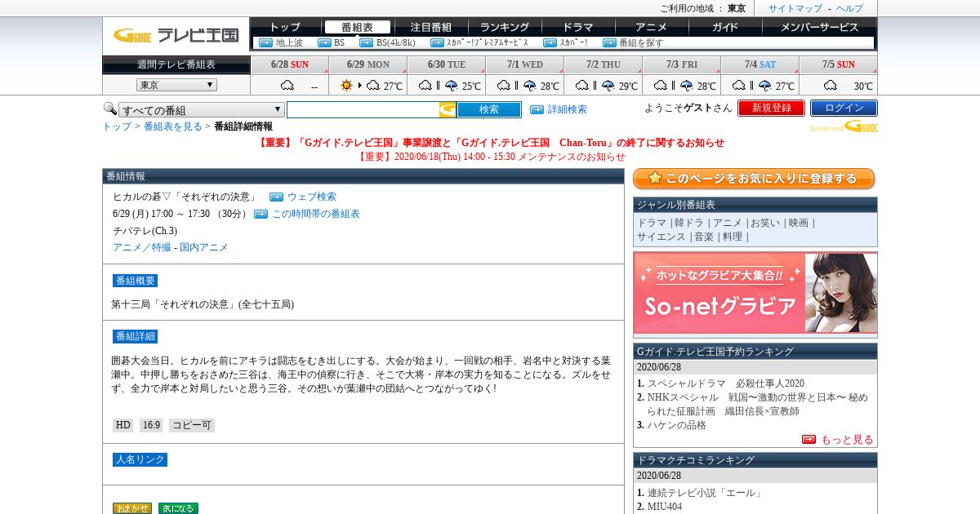Viewport: 980px width, 514px height.
Task: Click the arrow icon before この時間帯の番組表
Action: pyautogui.click(x=261, y=214)
